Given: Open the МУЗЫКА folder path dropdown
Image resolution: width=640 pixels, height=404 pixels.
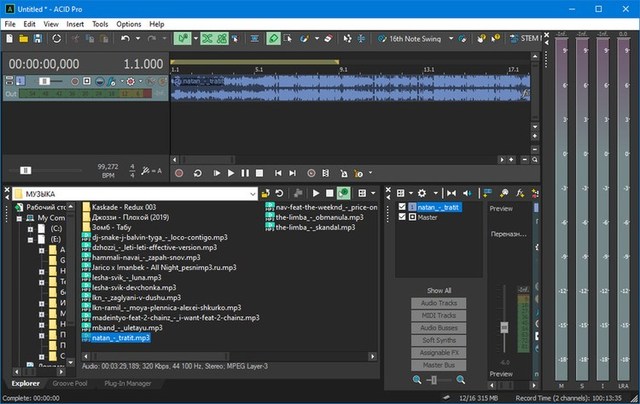Looking at the screenshot, I should pos(252,192).
